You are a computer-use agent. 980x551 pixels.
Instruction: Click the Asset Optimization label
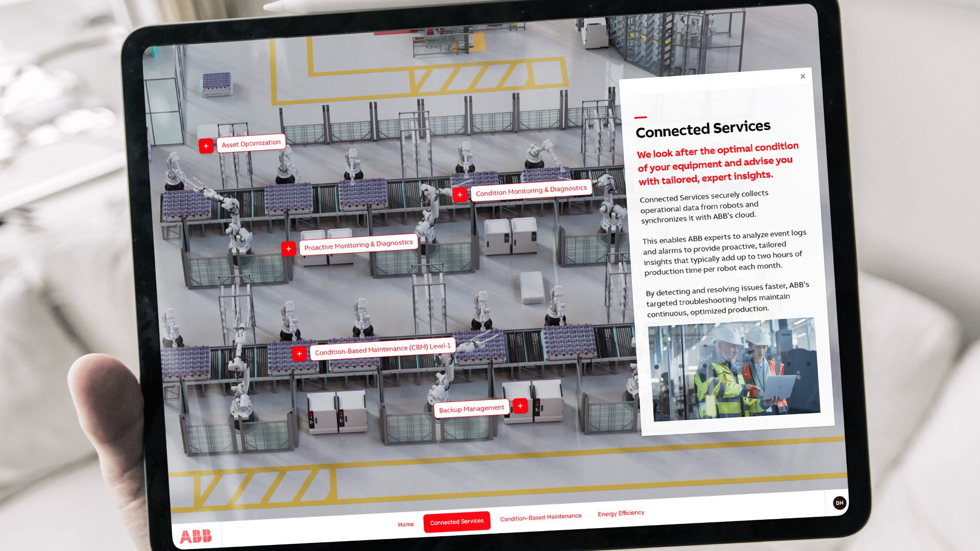251,144
